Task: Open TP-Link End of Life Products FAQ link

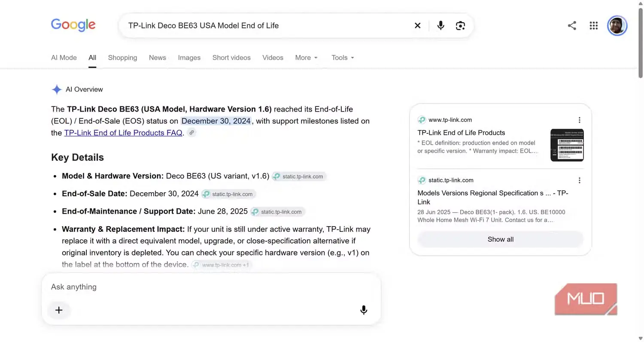Action: click(123, 133)
